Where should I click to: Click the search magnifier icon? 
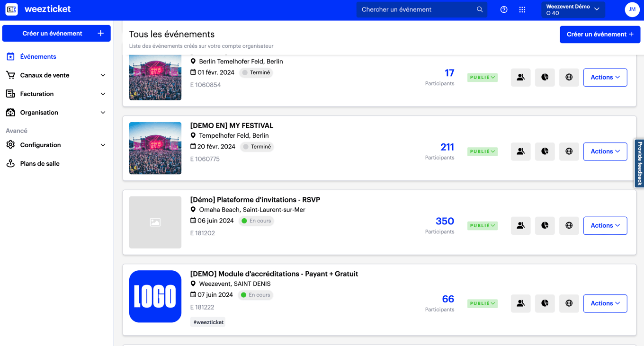(480, 9)
